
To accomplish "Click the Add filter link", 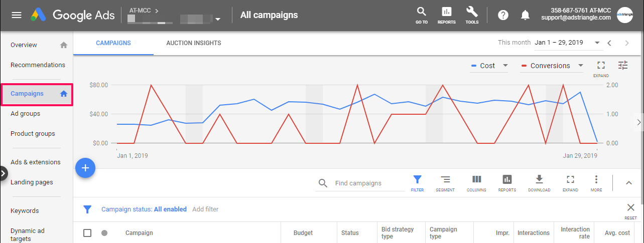I will tap(205, 209).
